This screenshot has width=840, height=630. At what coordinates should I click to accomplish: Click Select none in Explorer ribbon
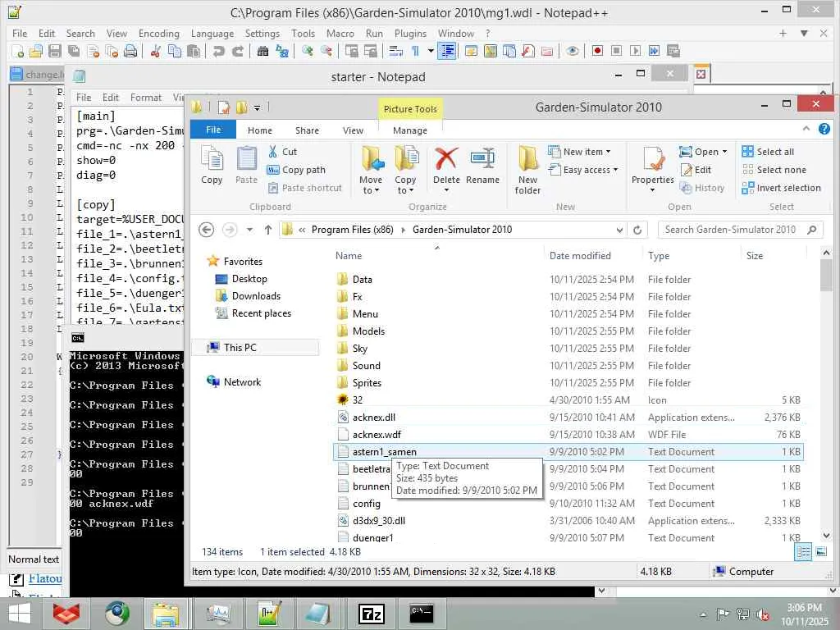point(774,170)
